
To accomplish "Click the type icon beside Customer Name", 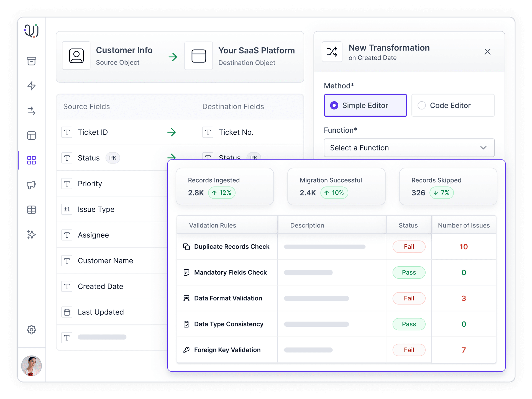I will coord(67,261).
